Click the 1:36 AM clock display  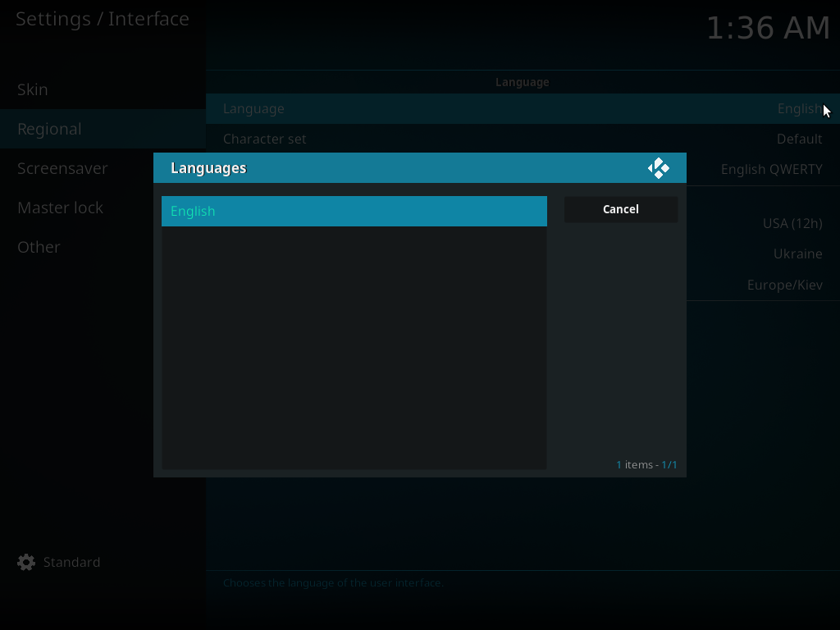[768, 28]
